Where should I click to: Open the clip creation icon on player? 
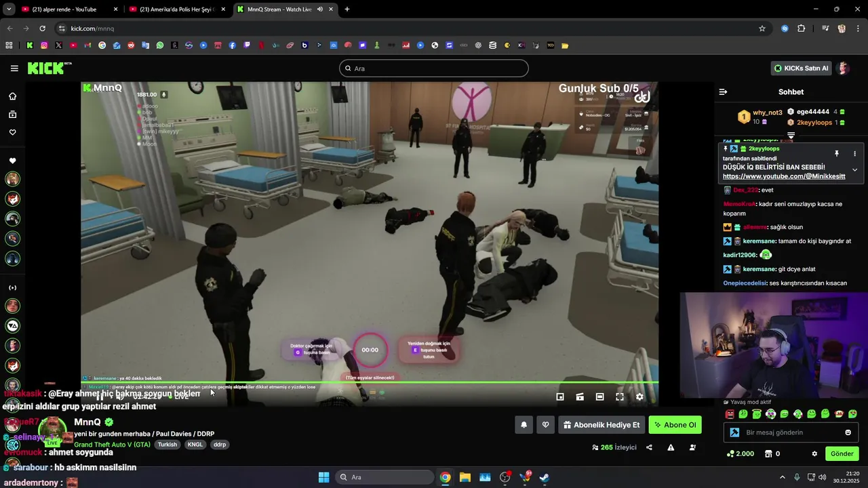580,396
